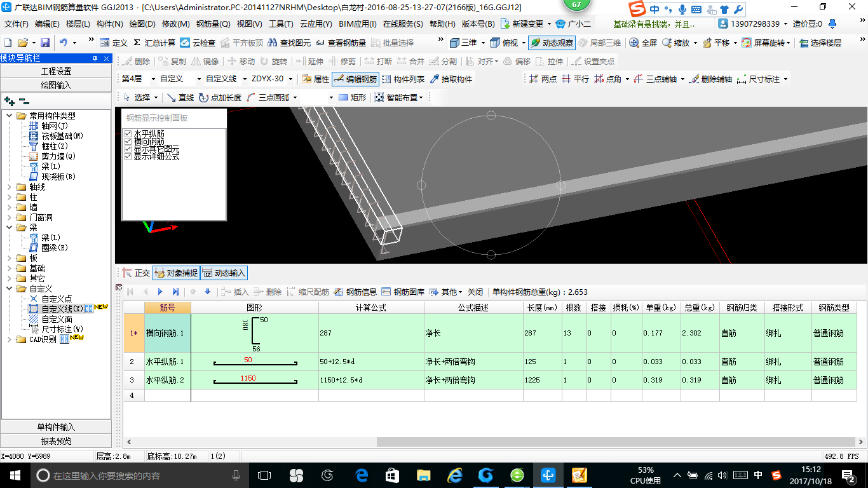Open 钢筋信息 rebar info

[355, 292]
